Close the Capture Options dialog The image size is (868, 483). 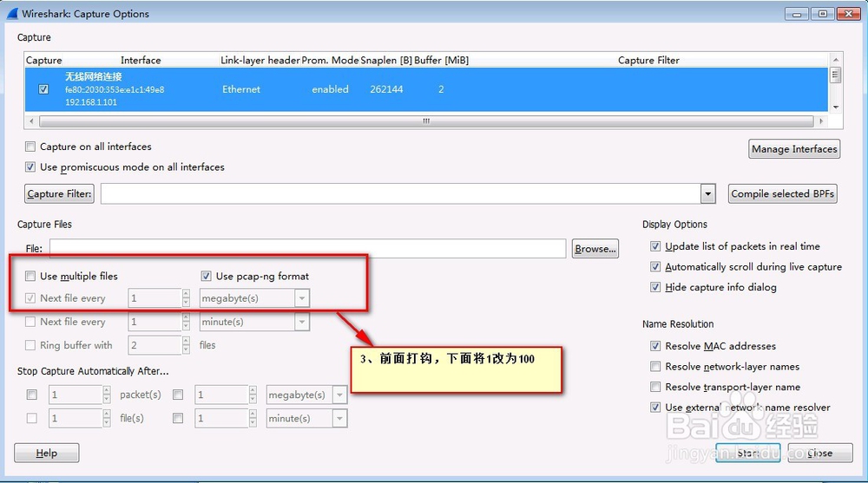tap(820, 453)
